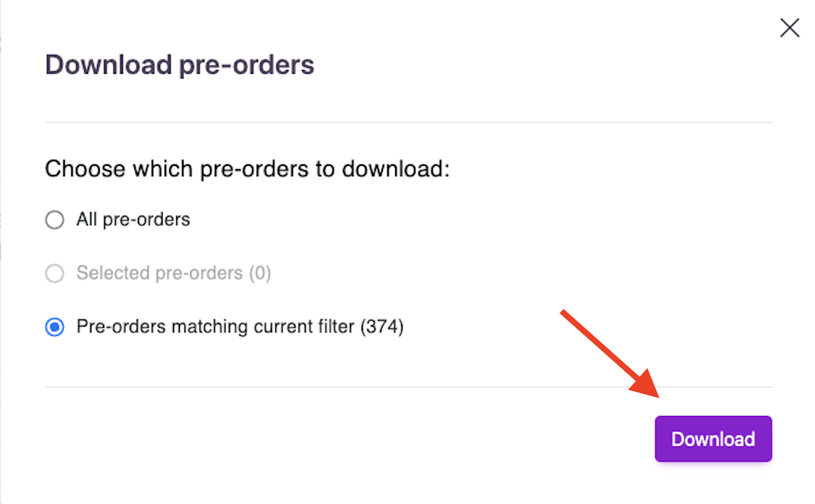Click the (374) count in filter option
This screenshot has height=504, width=815.
(x=382, y=326)
